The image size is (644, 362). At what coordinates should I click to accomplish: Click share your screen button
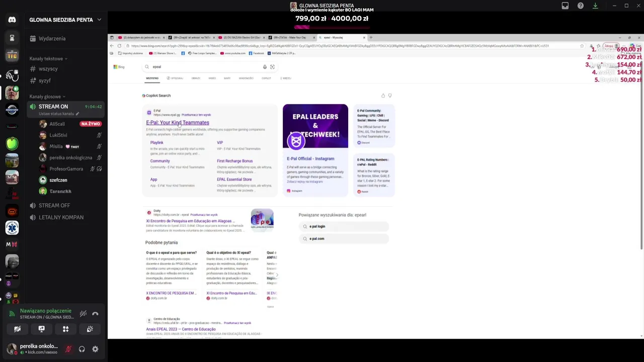click(41, 329)
